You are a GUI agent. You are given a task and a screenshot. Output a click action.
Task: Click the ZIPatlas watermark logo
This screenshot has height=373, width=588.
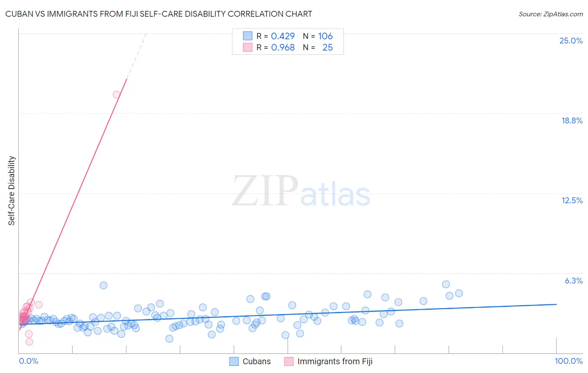click(x=301, y=192)
